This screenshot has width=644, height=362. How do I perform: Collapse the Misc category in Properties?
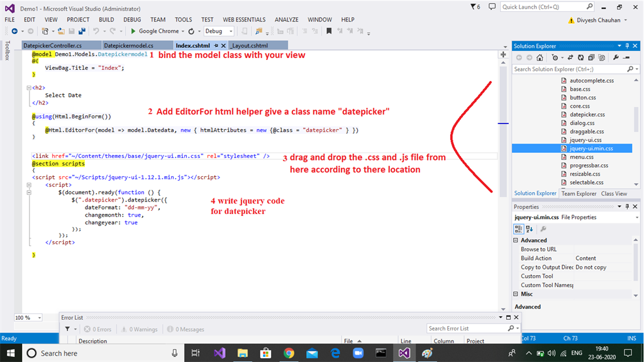click(x=516, y=294)
